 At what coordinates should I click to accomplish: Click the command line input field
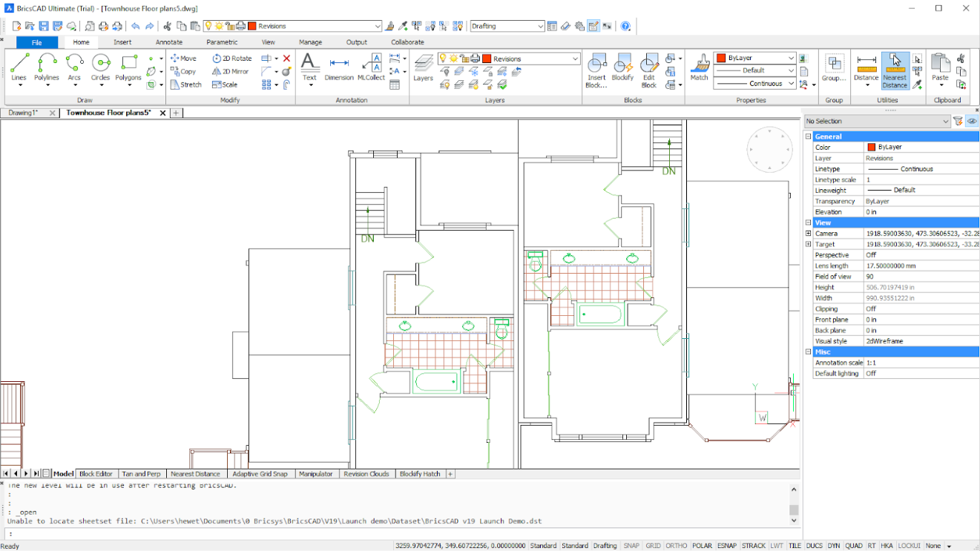(399, 533)
